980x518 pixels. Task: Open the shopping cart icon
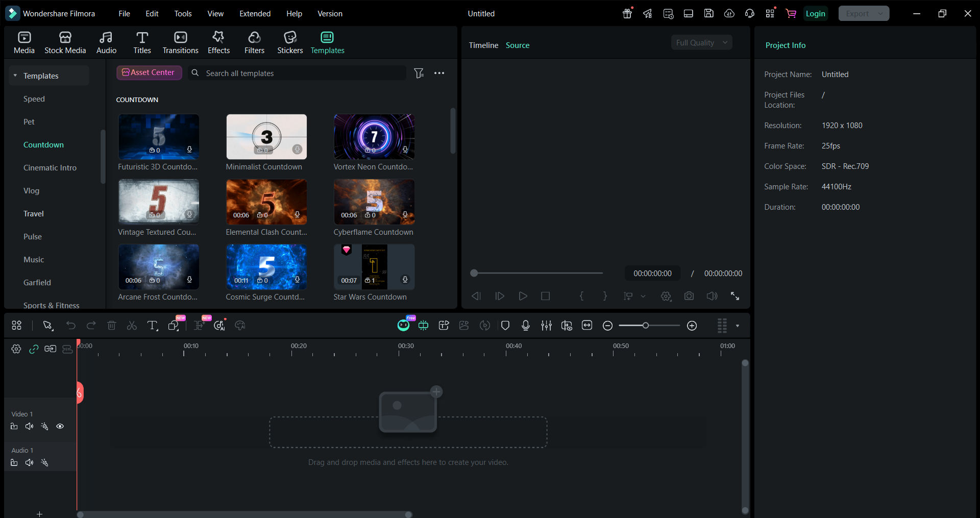[791, 14]
